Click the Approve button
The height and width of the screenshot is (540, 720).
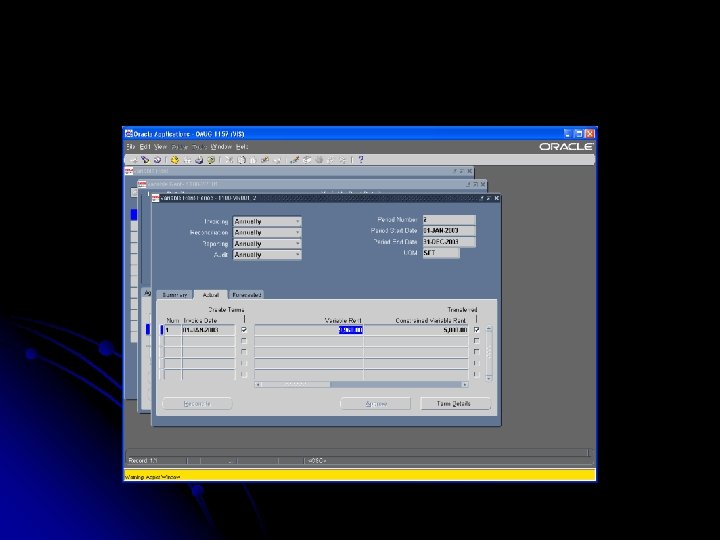click(376, 404)
